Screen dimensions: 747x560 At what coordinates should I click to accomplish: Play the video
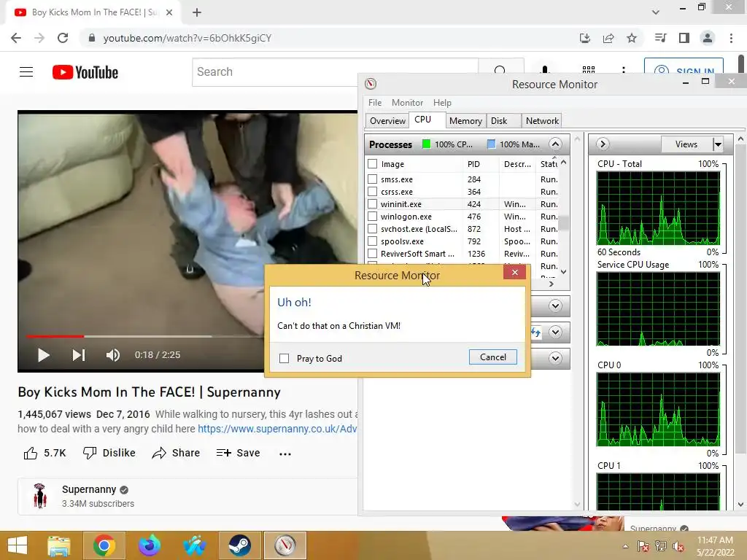pos(43,355)
